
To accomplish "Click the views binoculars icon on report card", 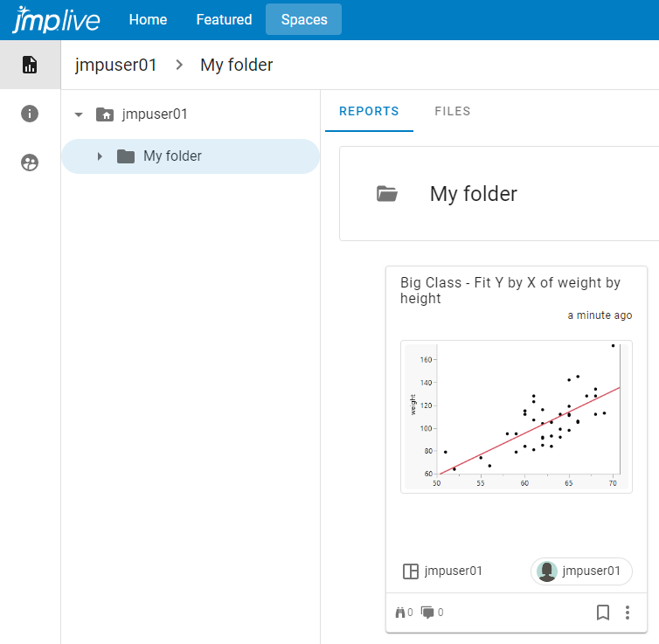I will [401, 613].
